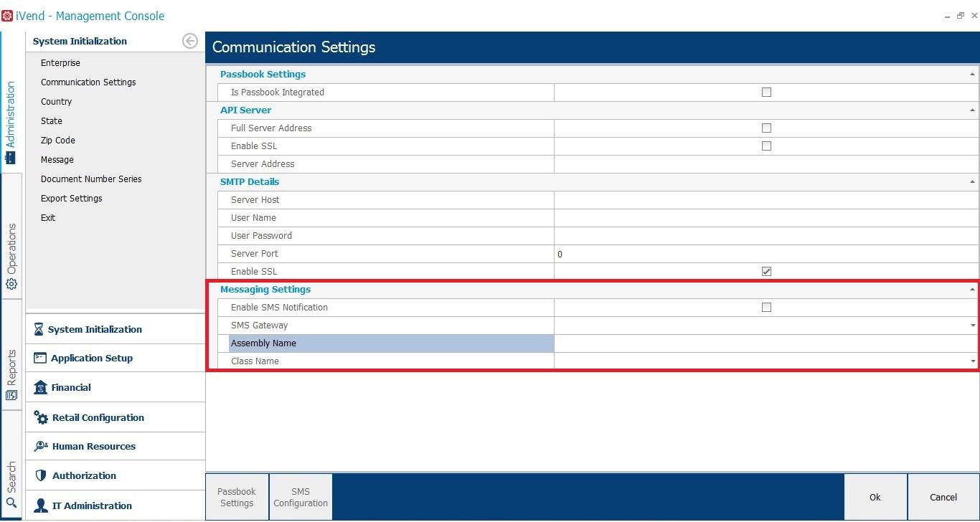Screen dimensions: 980x522
Task: Tick the API Server Enable SSL checkbox
Action: [766, 146]
